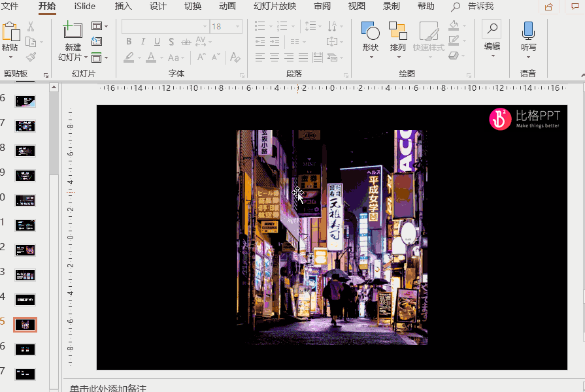Click the 告诉我 (Tell me) search box

(480, 7)
